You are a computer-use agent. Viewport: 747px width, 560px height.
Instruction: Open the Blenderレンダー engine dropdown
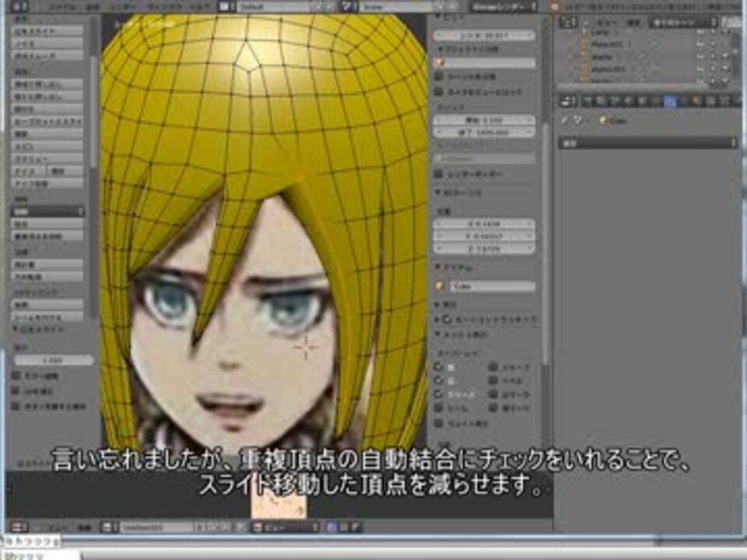point(503,7)
